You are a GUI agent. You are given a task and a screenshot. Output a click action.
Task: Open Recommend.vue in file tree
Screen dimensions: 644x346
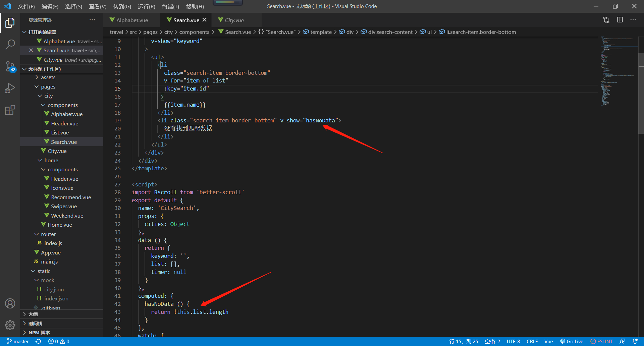pos(71,197)
